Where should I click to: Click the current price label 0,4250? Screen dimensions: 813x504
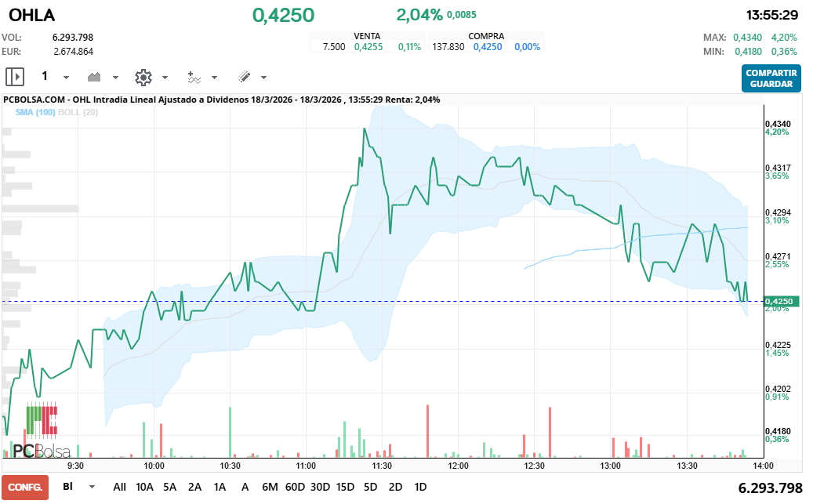pyautogui.click(x=781, y=300)
